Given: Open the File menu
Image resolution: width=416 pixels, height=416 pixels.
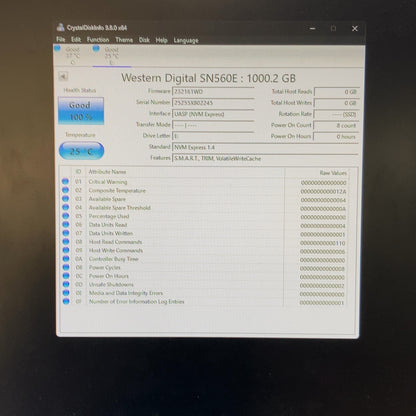Looking at the screenshot, I should pyautogui.click(x=61, y=39).
